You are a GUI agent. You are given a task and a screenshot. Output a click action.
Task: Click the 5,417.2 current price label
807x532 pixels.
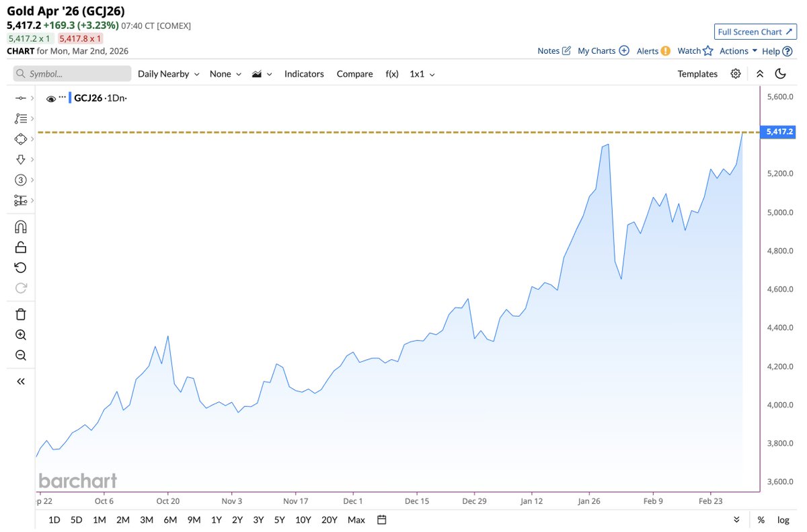coord(779,132)
